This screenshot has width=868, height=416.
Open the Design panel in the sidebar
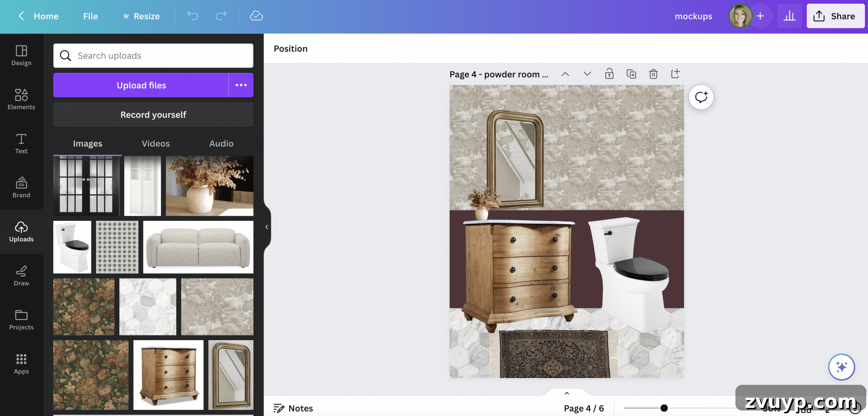pos(21,56)
